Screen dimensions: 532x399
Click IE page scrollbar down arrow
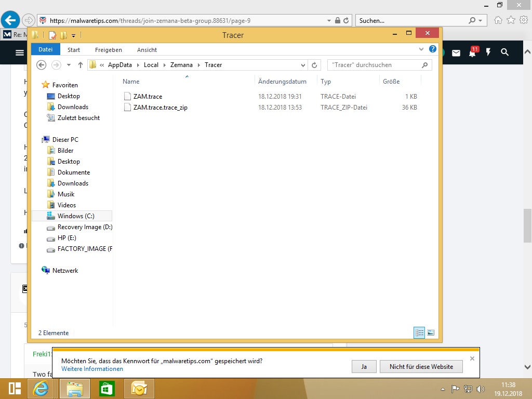[x=527, y=367]
